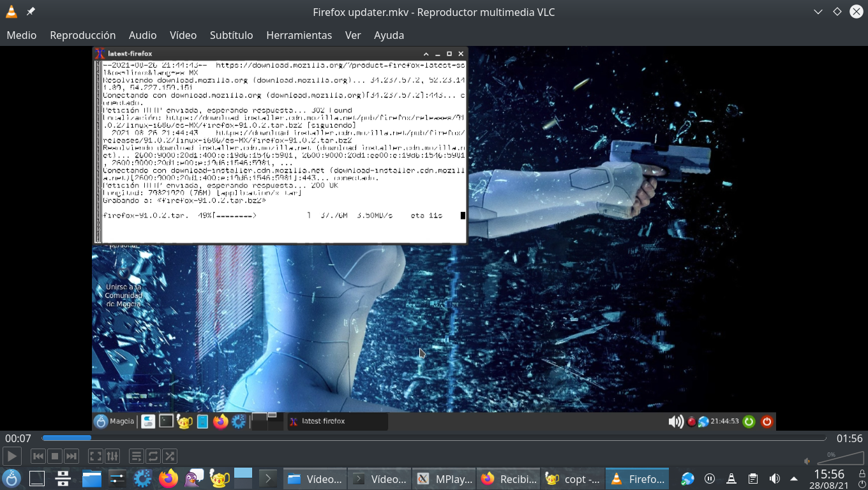The height and width of the screenshot is (490, 868).
Task: Open the Ayuda menu
Action: 389,35
